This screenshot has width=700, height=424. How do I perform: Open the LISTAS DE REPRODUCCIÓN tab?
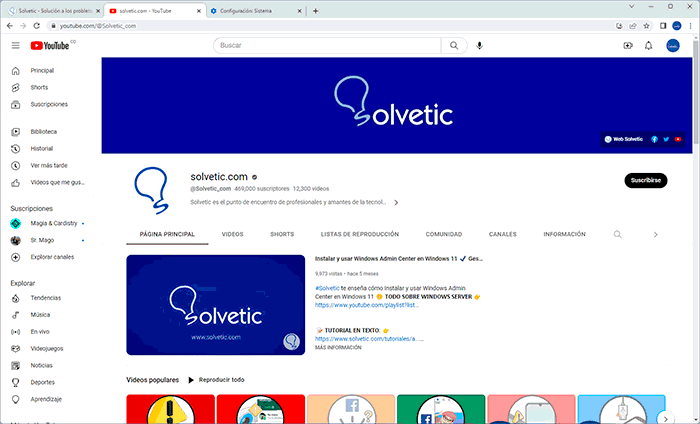tap(360, 234)
